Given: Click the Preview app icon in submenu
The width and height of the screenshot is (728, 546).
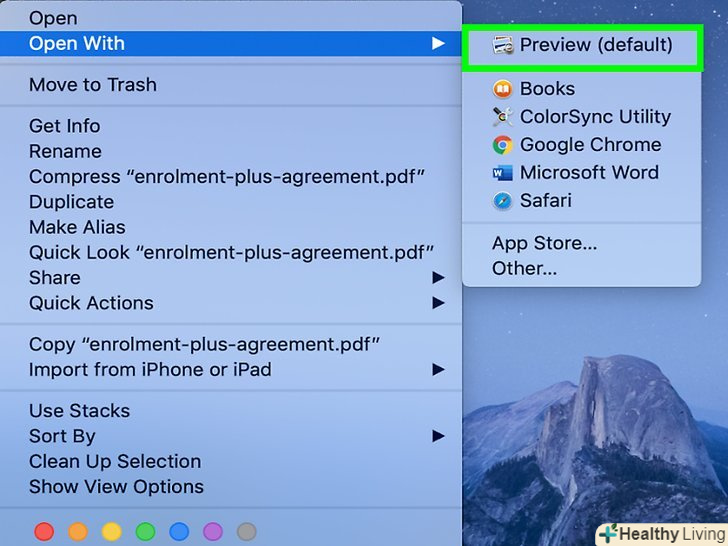Looking at the screenshot, I should tap(502, 45).
